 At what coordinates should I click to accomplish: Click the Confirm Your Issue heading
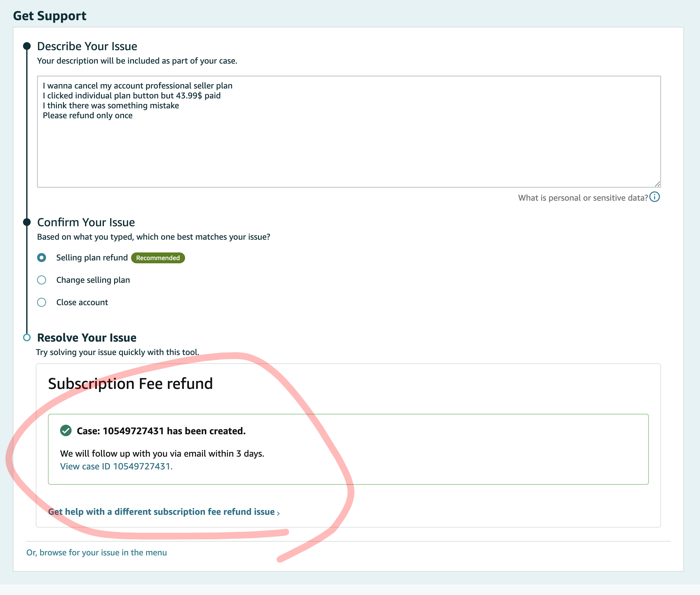click(86, 222)
